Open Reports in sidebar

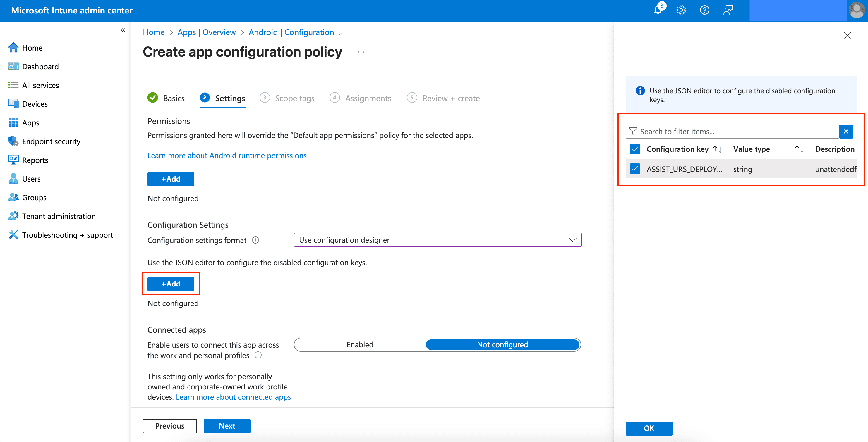[x=35, y=160]
